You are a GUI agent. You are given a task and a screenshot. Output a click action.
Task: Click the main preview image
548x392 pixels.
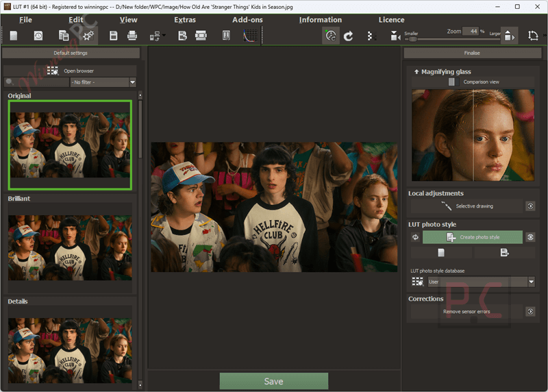pos(274,207)
